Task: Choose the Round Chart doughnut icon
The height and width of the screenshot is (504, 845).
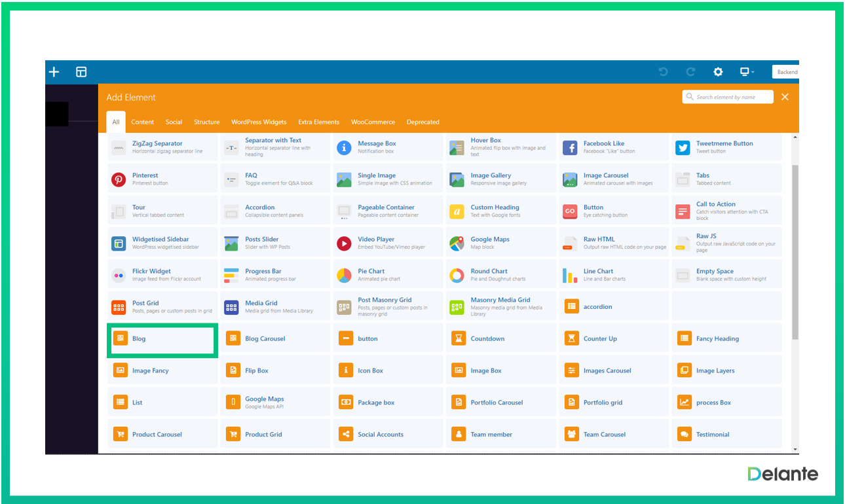Action: 457,276
